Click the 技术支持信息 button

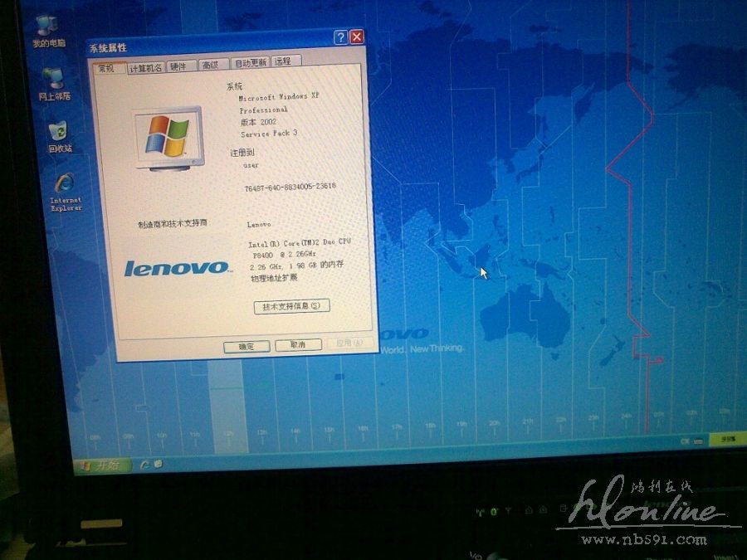tap(291, 306)
